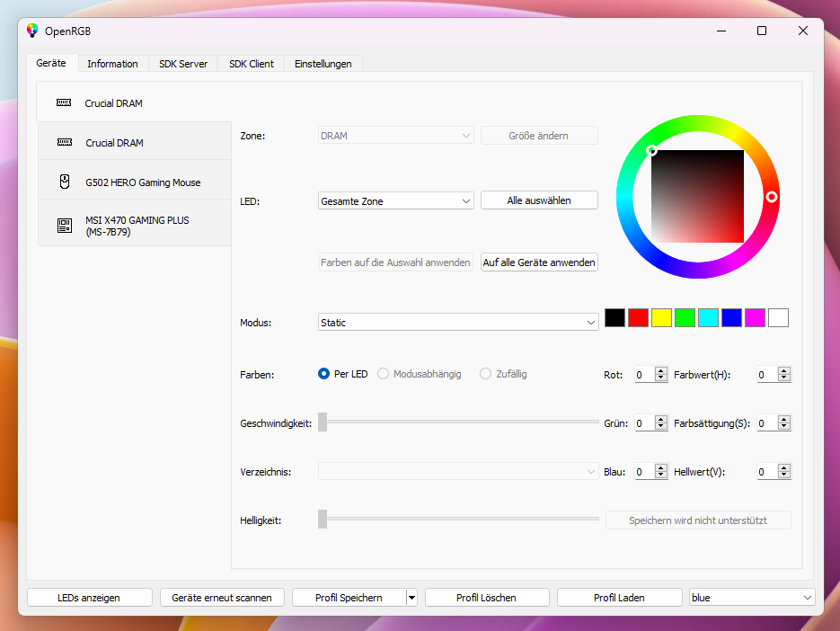
Task: Click the Farbsättigung(S) value field
Action: point(767,423)
